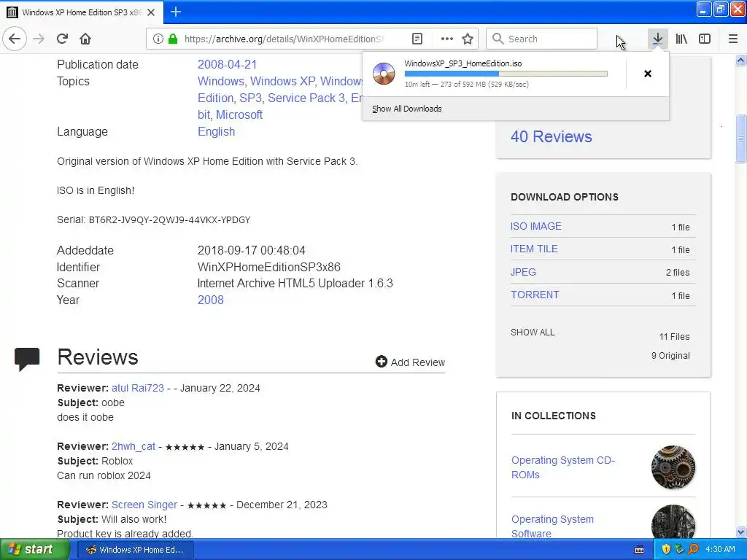Image resolution: width=747 pixels, height=560 pixels.
Task: Click the Operating System Software thumbnail
Action: coord(673,522)
